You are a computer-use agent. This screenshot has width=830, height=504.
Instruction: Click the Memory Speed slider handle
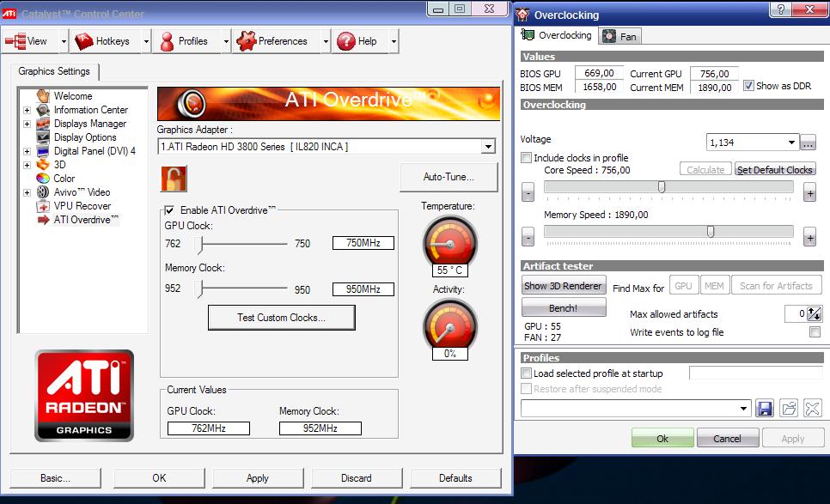tap(711, 231)
